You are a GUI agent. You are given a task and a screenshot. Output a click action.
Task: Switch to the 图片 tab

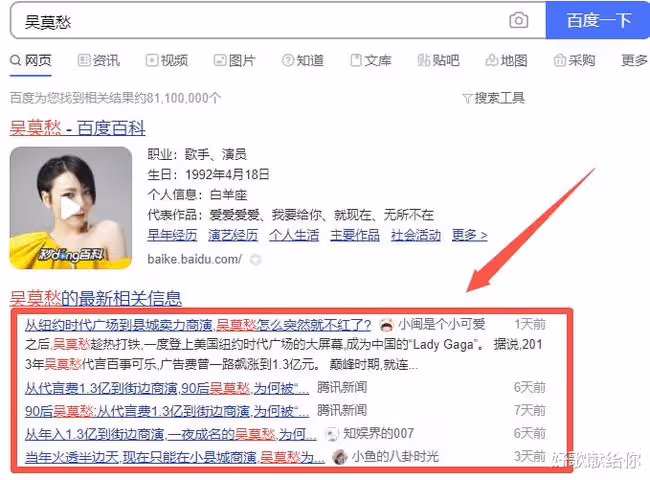[x=234, y=61]
